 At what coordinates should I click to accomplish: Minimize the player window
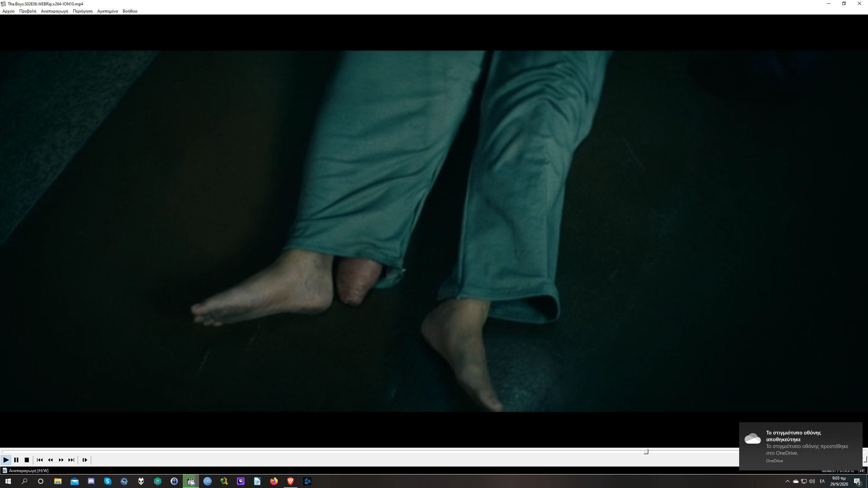point(829,4)
